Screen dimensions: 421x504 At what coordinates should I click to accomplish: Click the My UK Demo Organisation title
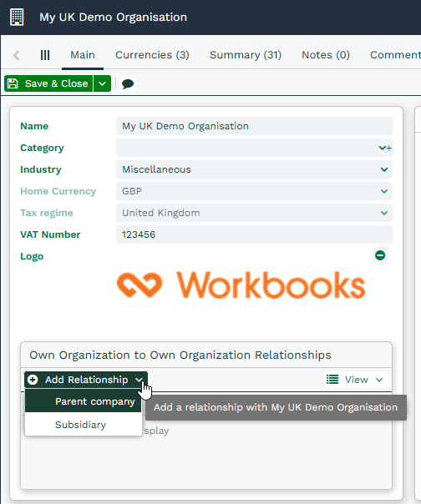tap(114, 17)
